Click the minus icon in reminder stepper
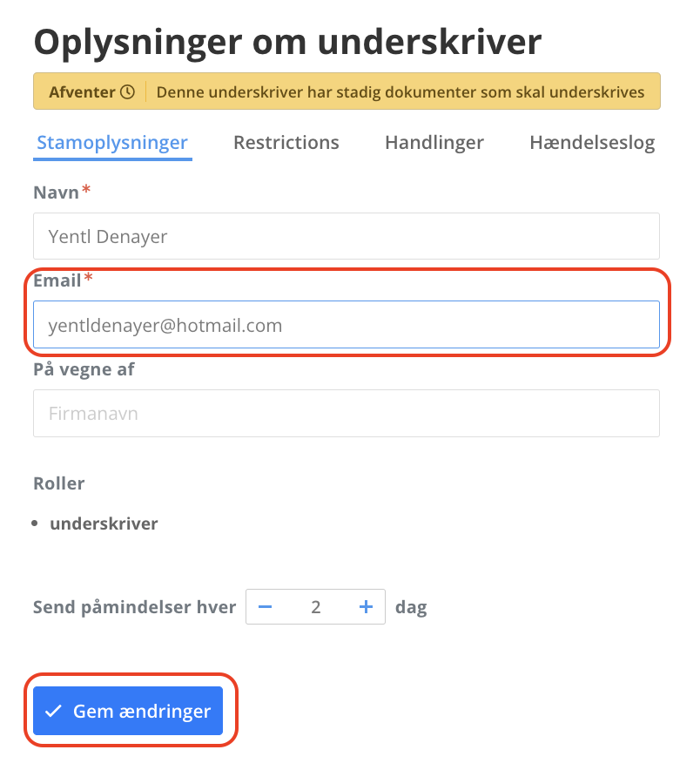This screenshot has width=700, height=770. tap(265, 607)
